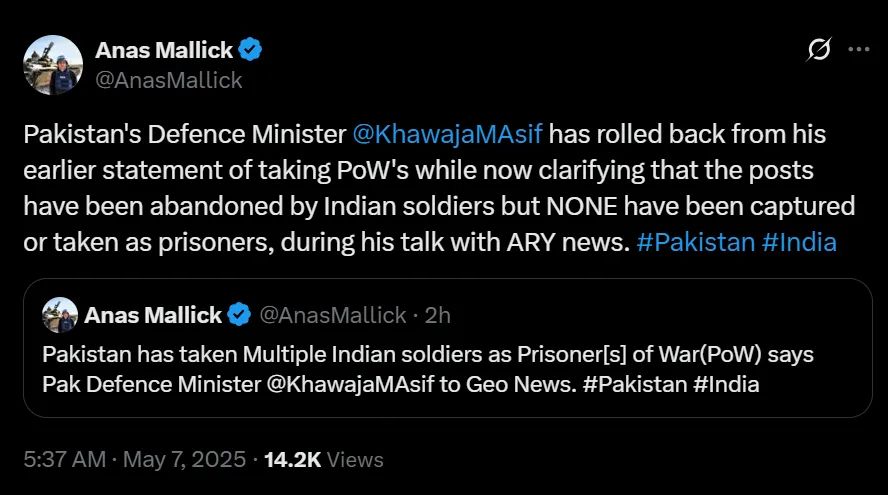This screenshot has height=495, width=888.
Task: Click @AnasMallick handle in quoted tweet
Action: coord(332,316)
